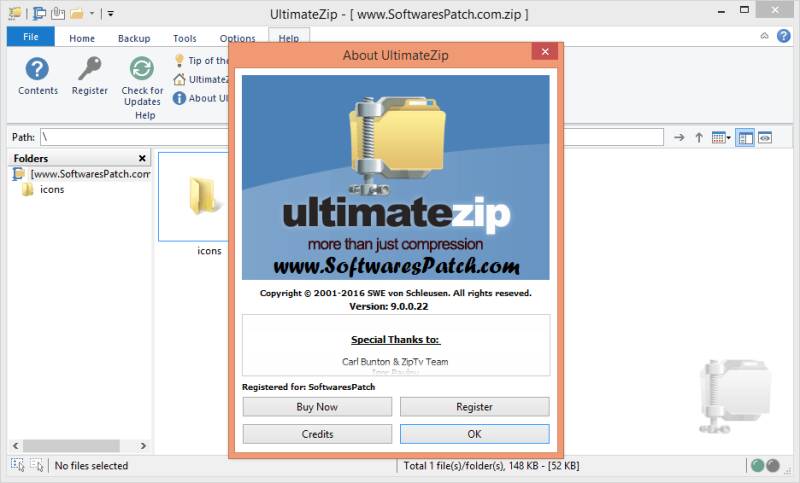The image size is (800, 483).
Task: Click the new archive icon in quick access toolbar
Action: point(15,13)
